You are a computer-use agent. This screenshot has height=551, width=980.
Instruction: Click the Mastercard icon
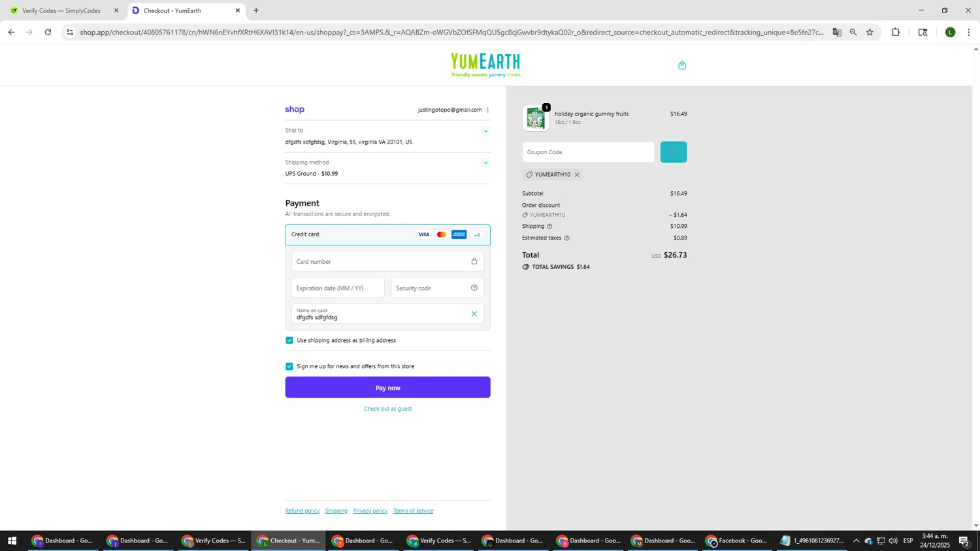point(442,234)
